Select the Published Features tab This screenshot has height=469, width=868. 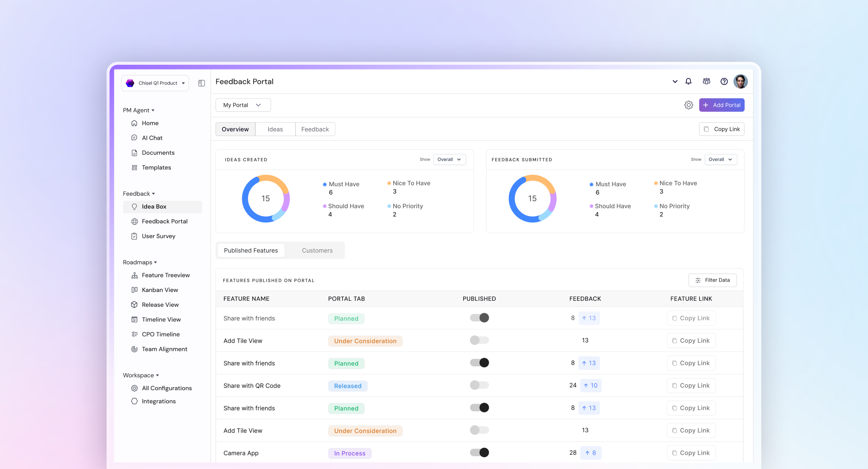tap(251, 250)
